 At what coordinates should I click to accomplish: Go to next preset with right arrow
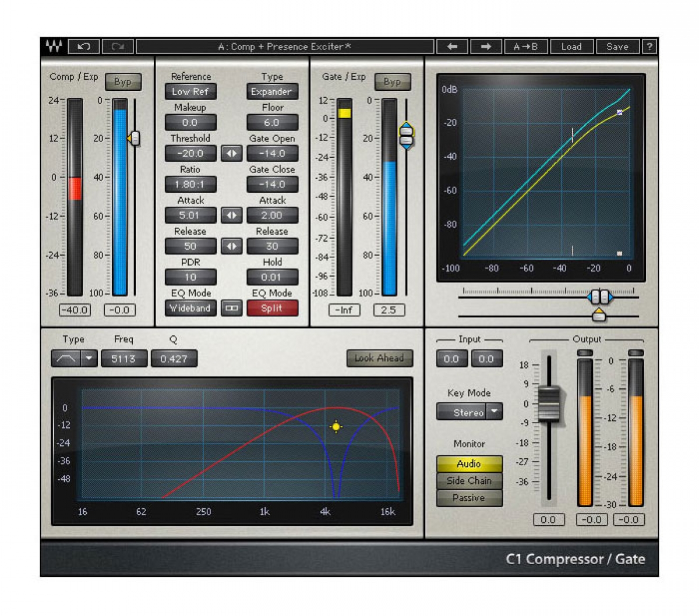pos(486,47)
